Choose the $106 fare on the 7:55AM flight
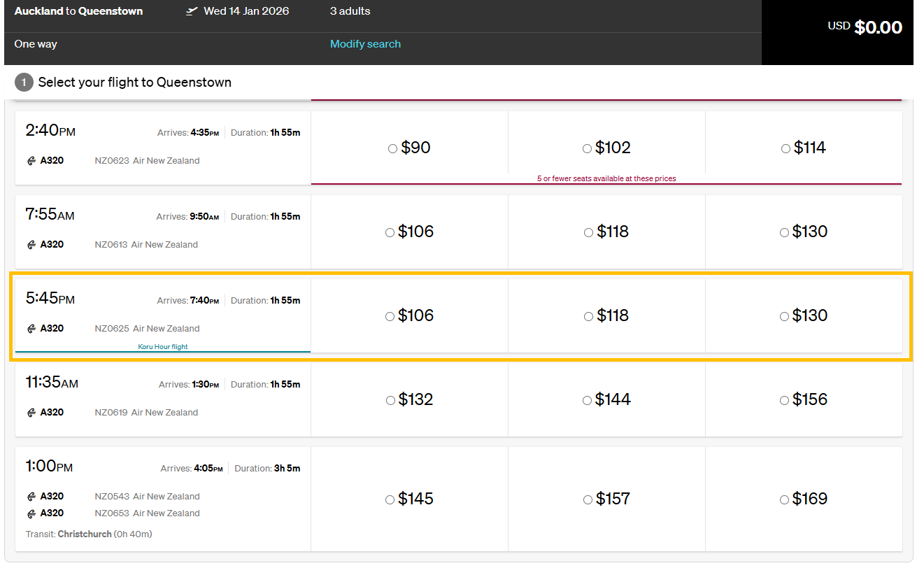 [x=390, y=232]
